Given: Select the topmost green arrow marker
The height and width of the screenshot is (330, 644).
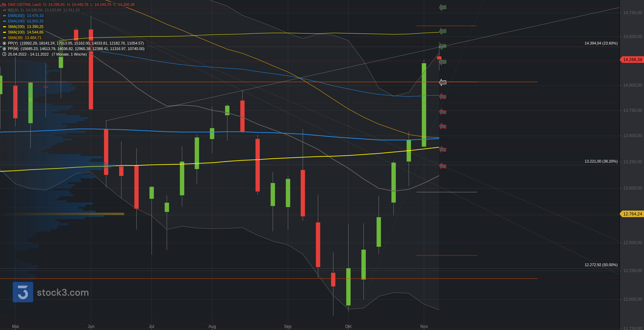Looking at the screenshot, I should [x=442, y=7].
